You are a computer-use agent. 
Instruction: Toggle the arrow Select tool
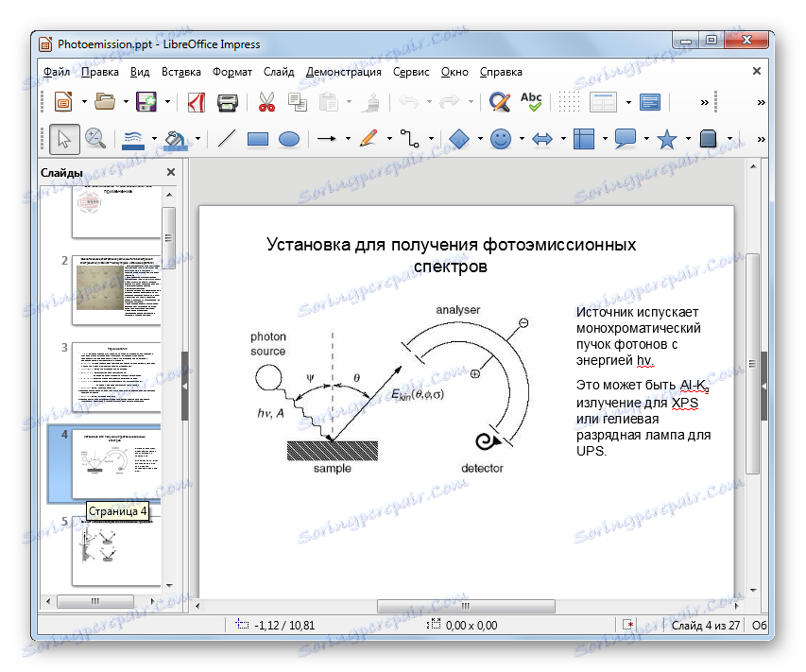(x=64, y=139)
